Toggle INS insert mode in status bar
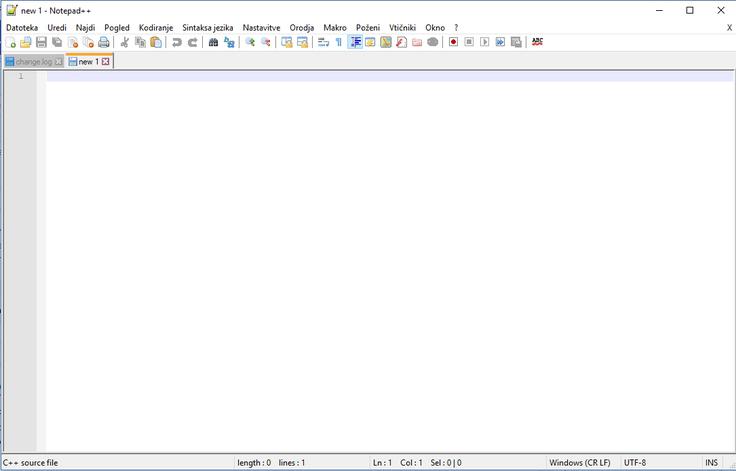The width and height of the screenshot is (736, 471). [711, 463]
